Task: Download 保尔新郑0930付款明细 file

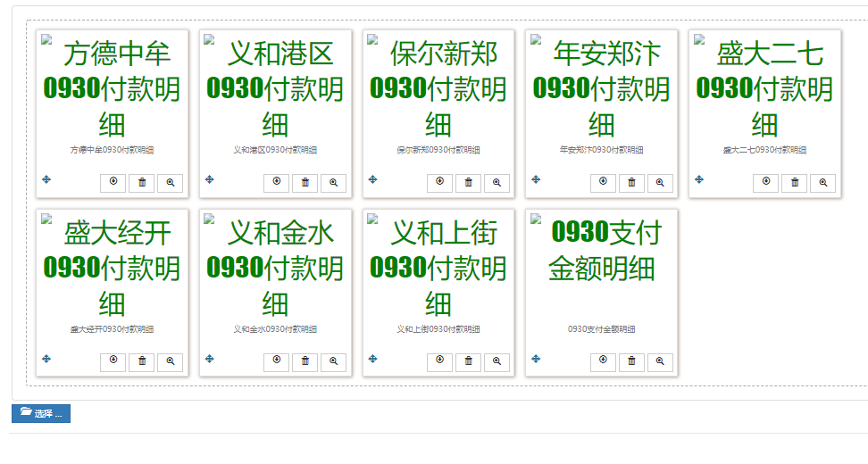Action: point(439,183)
